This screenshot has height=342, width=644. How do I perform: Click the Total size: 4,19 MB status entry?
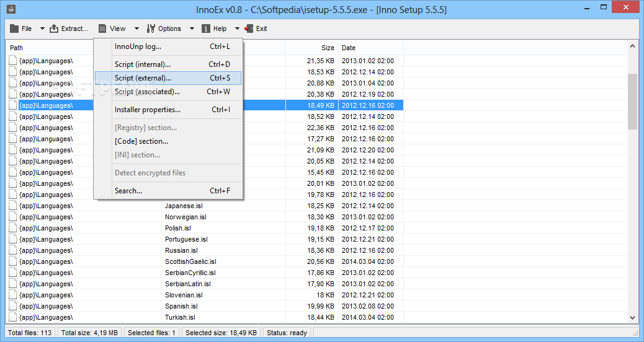(x=89, y=333)
